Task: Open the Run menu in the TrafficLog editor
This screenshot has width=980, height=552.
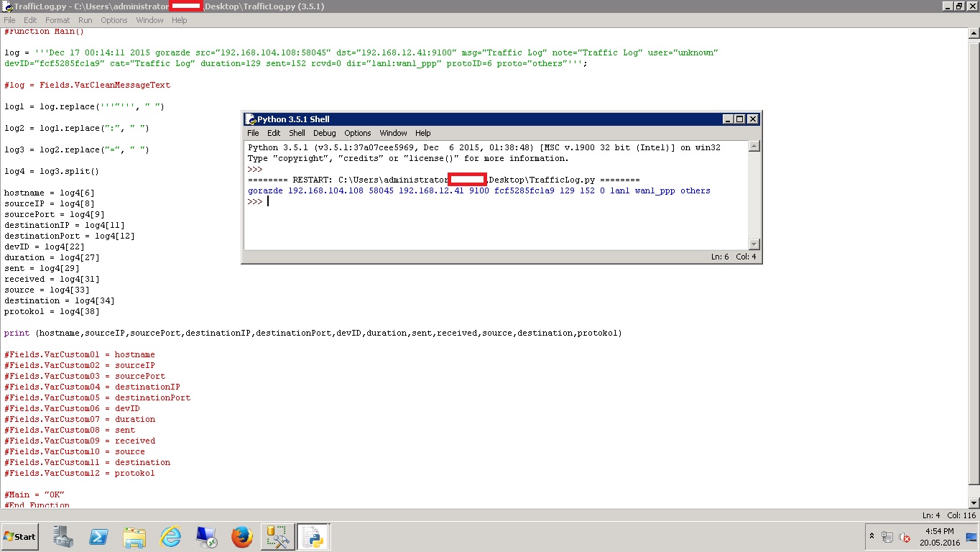Action: click(85, 19)
